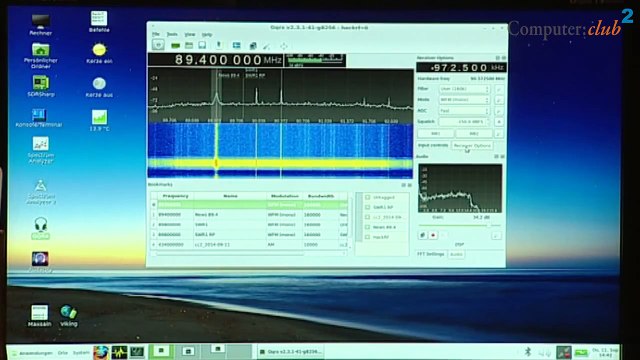The height and width of the screenshot is (360, 640).
Task: Toggle the News 89.4 tag checkbox
Action: (367, 227)
